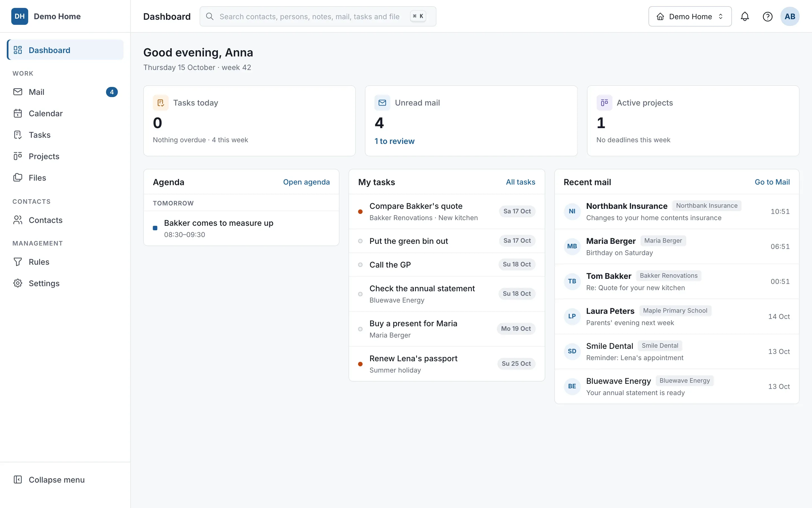812x508 pixels.
Task: Click the MB avatar for Maria Berger
Action: 572,246
